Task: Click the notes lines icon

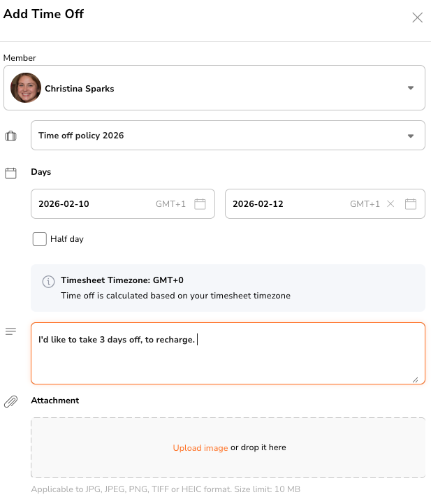Action: (x=10, y=331)
